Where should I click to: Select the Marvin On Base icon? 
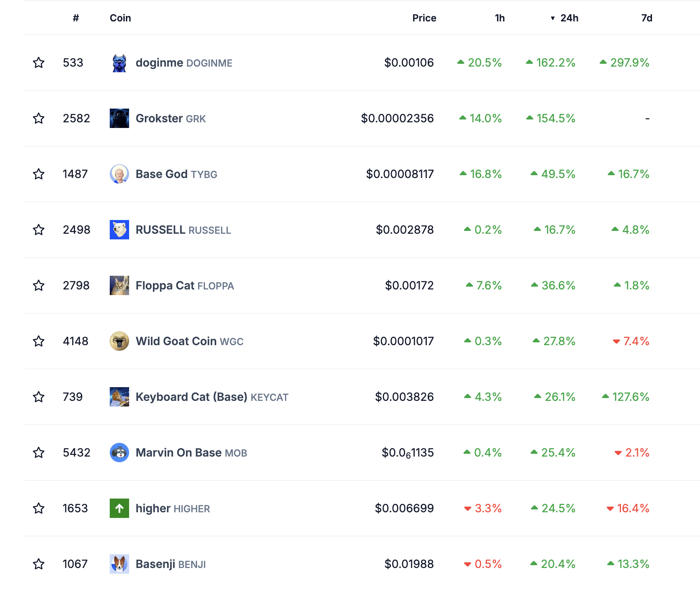click(119, 453)
